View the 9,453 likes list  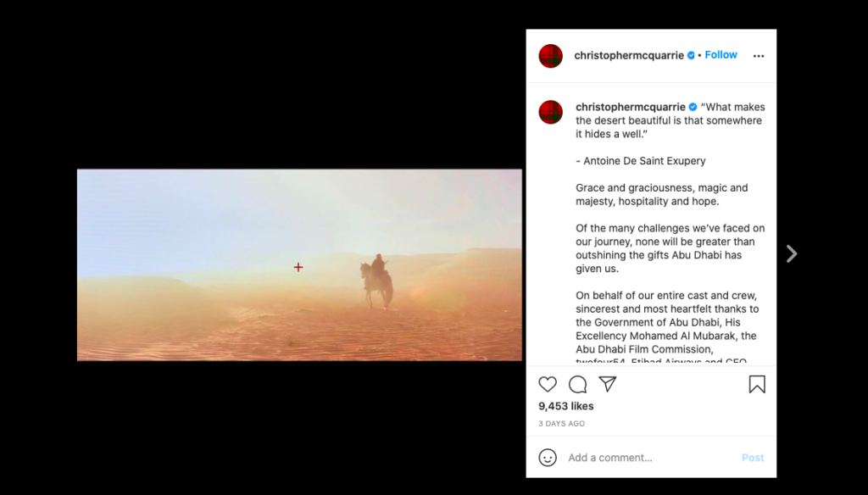[565, 406]
